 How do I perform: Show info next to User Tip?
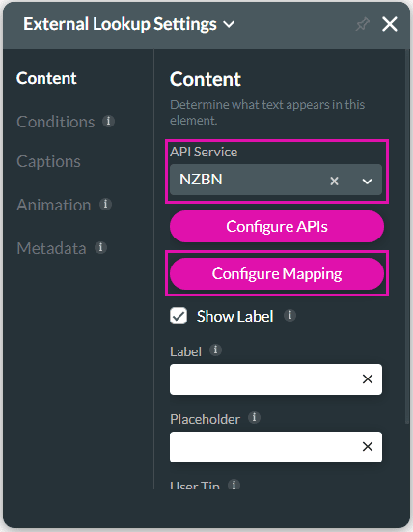coord(234,484)
